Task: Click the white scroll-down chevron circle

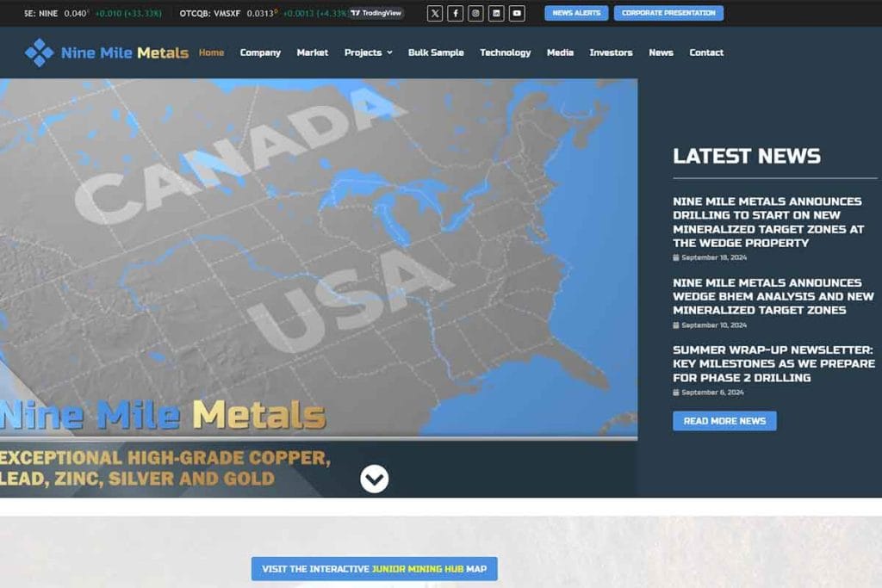Action: pos(375,479)
